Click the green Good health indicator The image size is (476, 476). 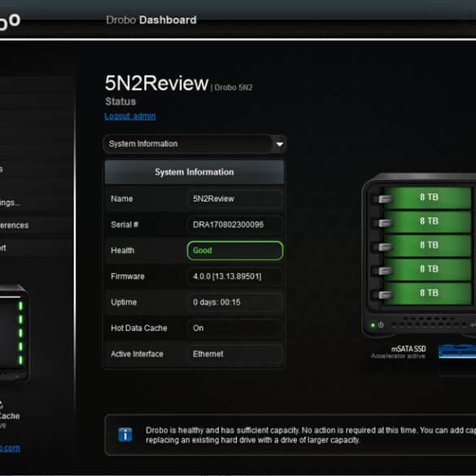235,251
